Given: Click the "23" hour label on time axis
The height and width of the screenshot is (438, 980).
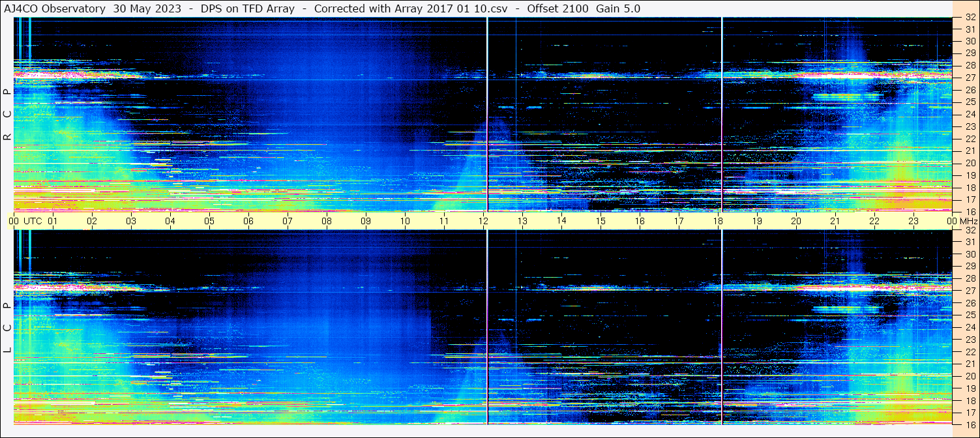Looking at the screenshot, I should pyautogui.click(x=913, y=221).
